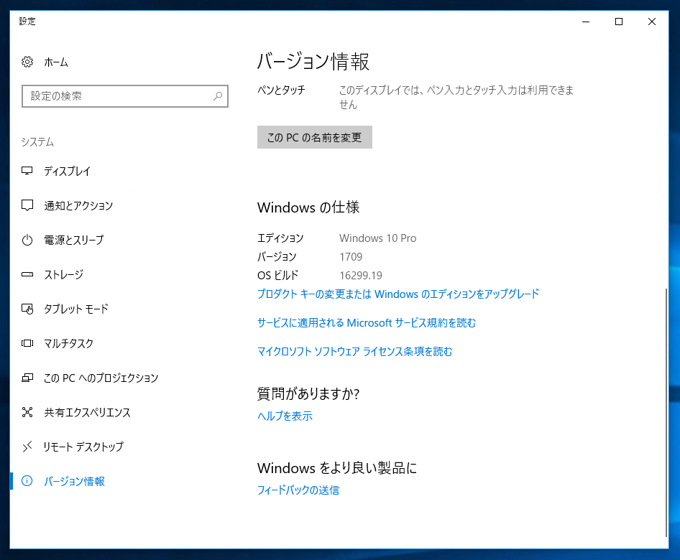
Task: Click the 電源とスリープ power icon
Action: 27,240
